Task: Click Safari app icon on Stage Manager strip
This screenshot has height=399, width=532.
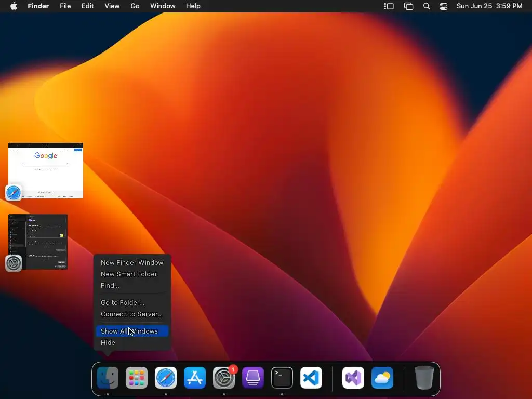Action: 14,193
